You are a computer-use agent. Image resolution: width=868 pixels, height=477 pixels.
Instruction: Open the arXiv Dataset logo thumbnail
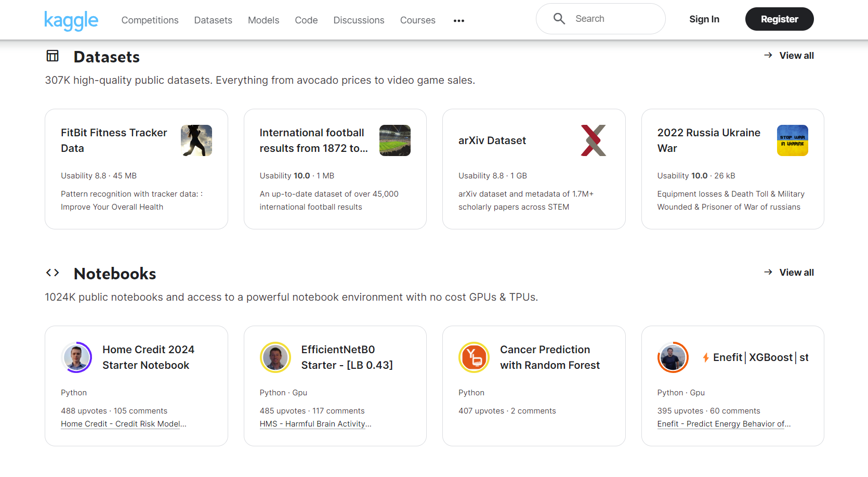click(x=594, y=140)
